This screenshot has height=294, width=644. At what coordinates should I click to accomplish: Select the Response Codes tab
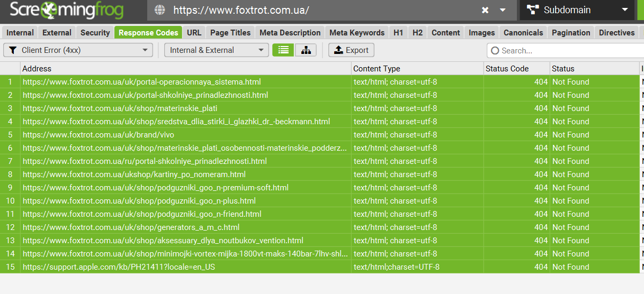coord(148,32)
